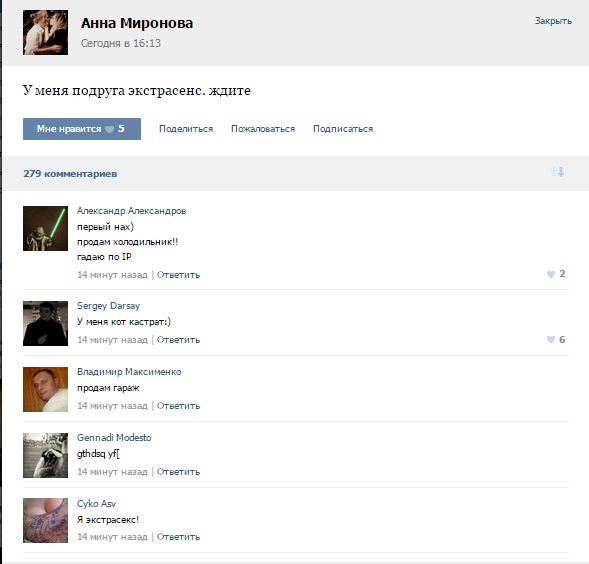
Task: Open Cyko Asv's profile name link
Action: tap(97, 504)
